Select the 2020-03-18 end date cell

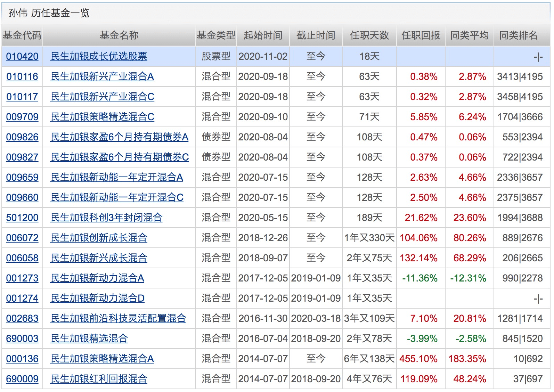pyautogui.click(x=316, y=318)
